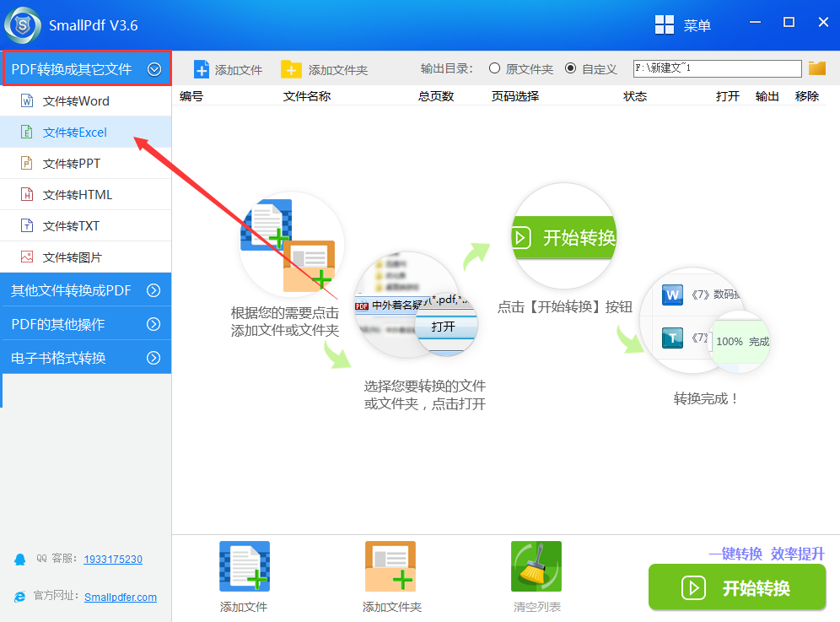Click the top toolbar 添加文件 plus icon
This screenshot has width=840, height=622.
coord(202,69)
